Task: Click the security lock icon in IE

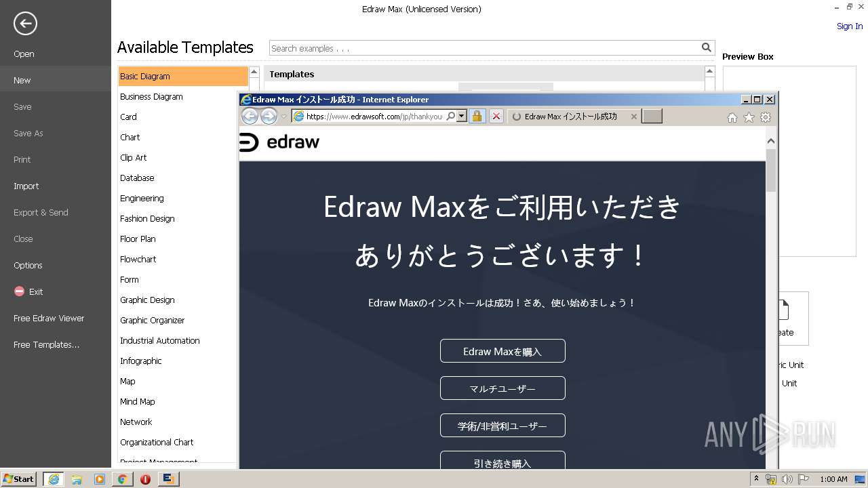Action: (x=477, y=117)
